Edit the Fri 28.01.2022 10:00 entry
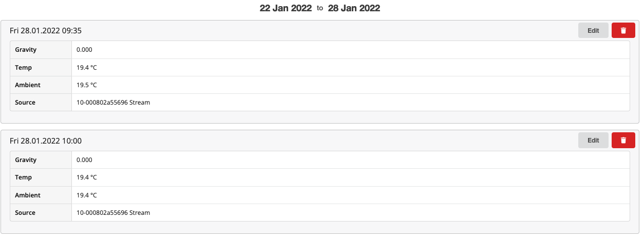644x241 pixels. pos(593,140)
